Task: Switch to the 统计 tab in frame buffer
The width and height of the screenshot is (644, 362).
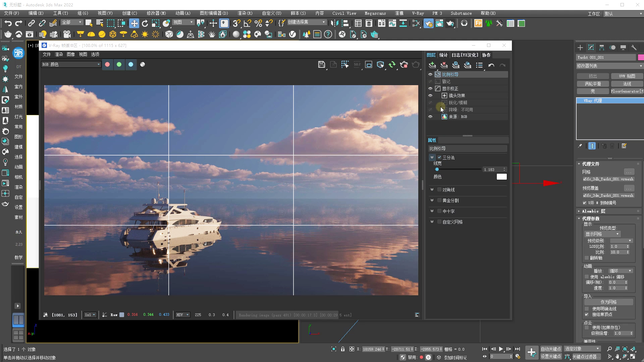Action: [443, 55]
